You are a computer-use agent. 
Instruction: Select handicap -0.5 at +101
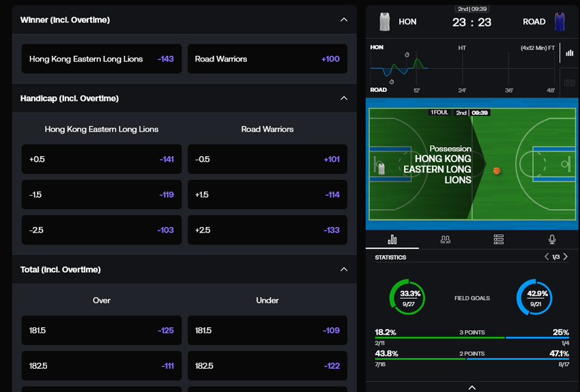pyautogui.click(x=267, y=160)
